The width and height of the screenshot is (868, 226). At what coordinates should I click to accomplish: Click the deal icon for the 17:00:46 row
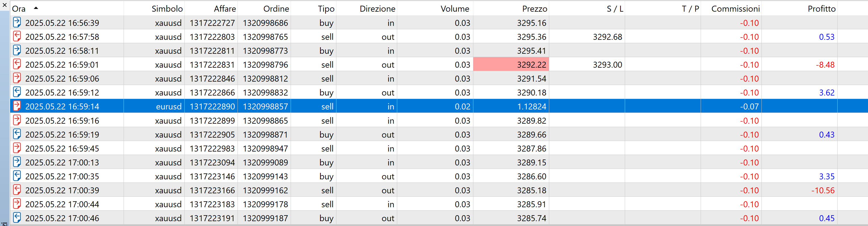click(17, 217)
